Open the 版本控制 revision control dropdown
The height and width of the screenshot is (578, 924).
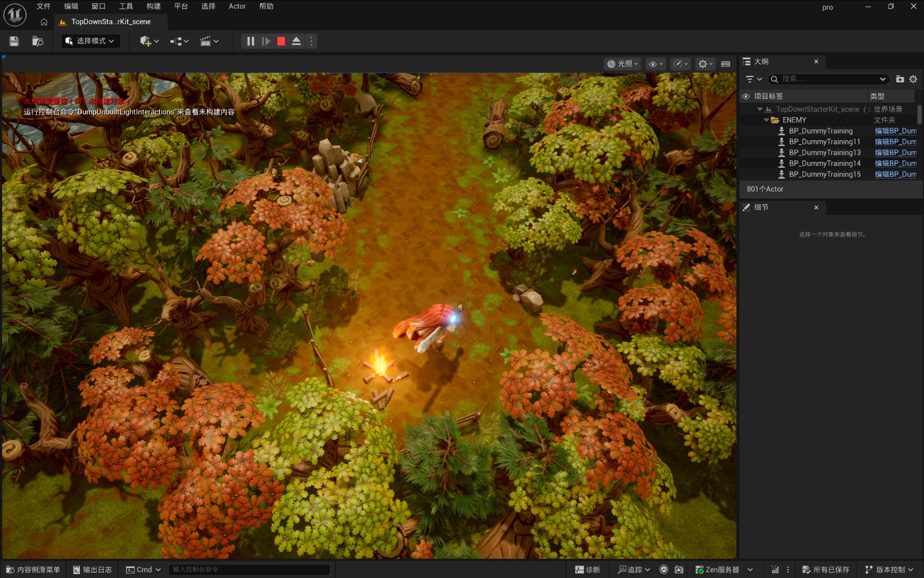click(889, 570)
